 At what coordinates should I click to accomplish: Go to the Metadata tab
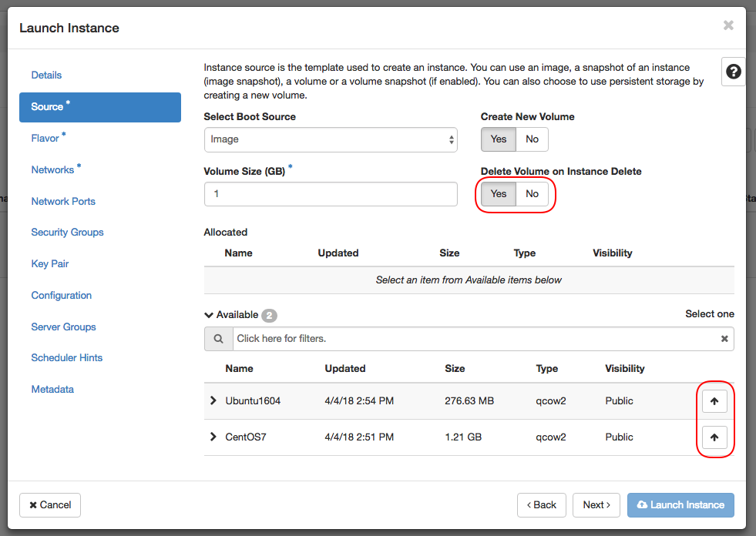(x=52, y=390)
